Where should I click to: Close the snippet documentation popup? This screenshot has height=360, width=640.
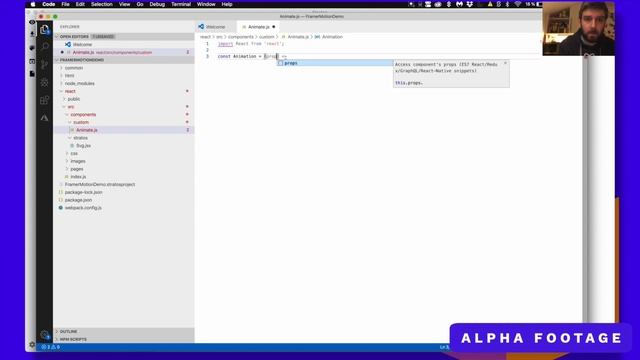(505, 64)
